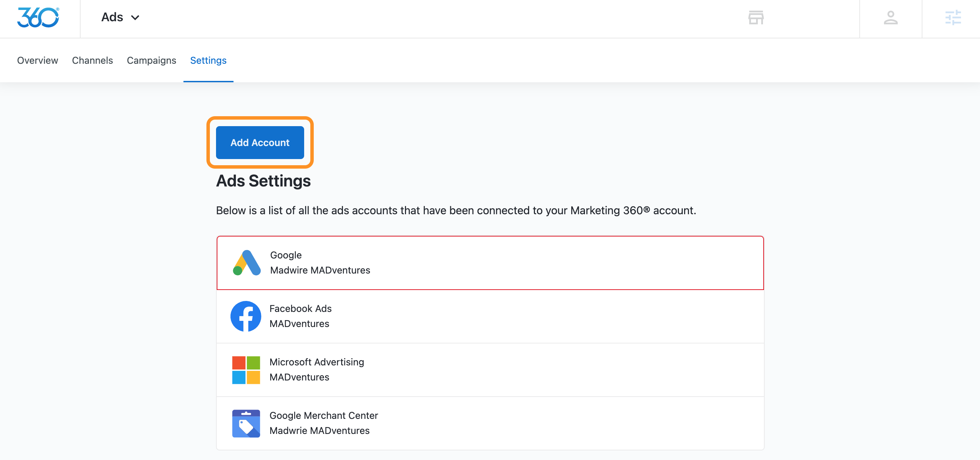Switch to the Overview tab
The height and width of the screenshot is (460, 980).
pos(37,60)
